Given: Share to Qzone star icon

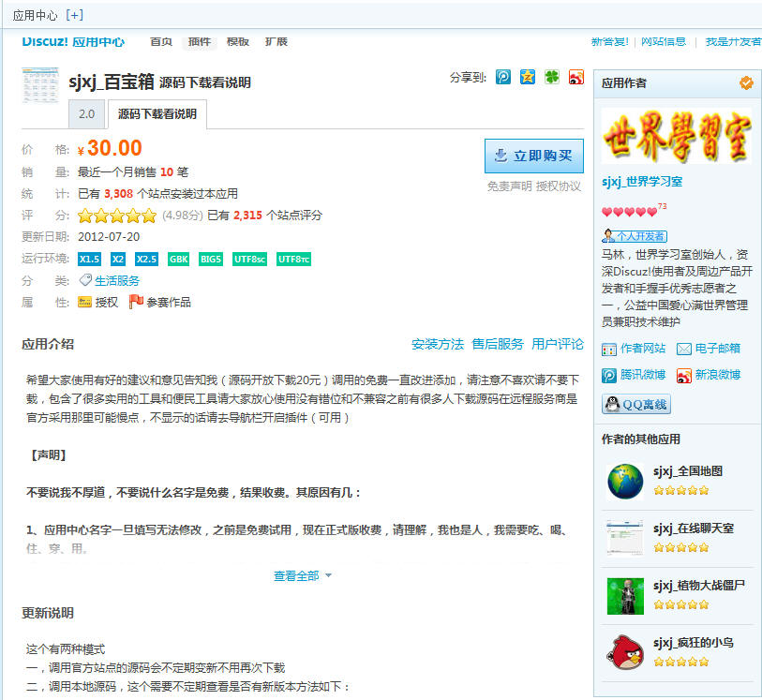Looking at the screenshot, I should [528, 77].
